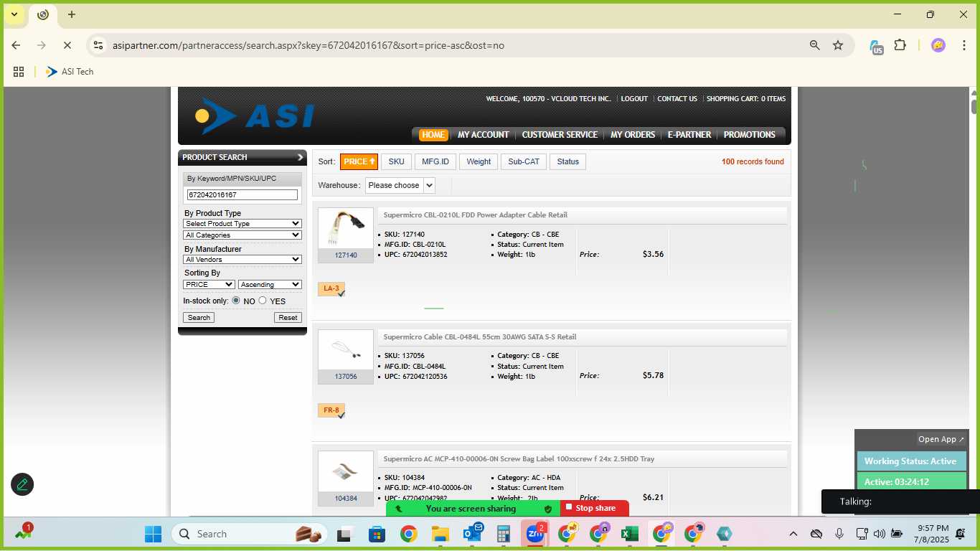Reload the page using the stop/reload button
The height and width of the screenshot is (551, 980).
tap(67, 45)
